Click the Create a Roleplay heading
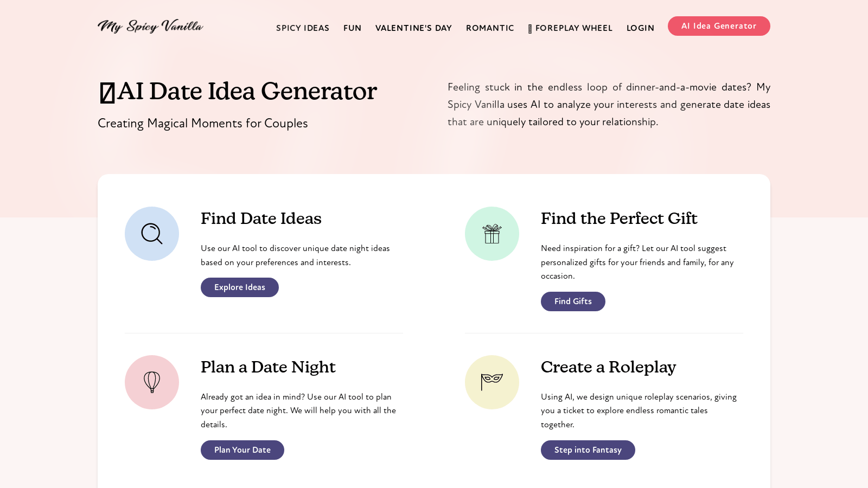This screenshot has width=868, height=488. [x=608, y=367]
